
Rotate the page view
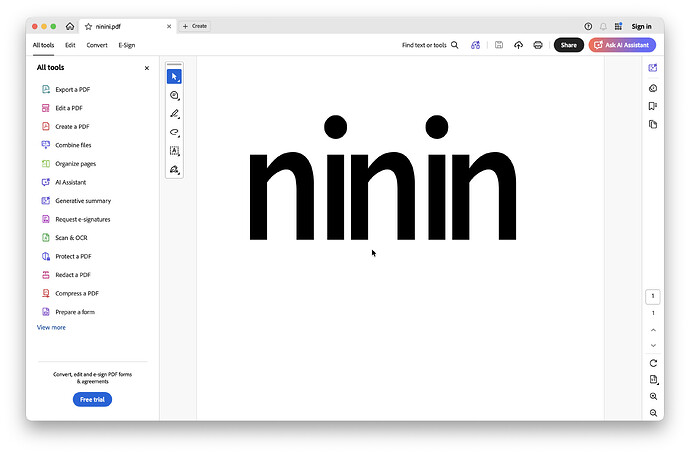(653, 363)
